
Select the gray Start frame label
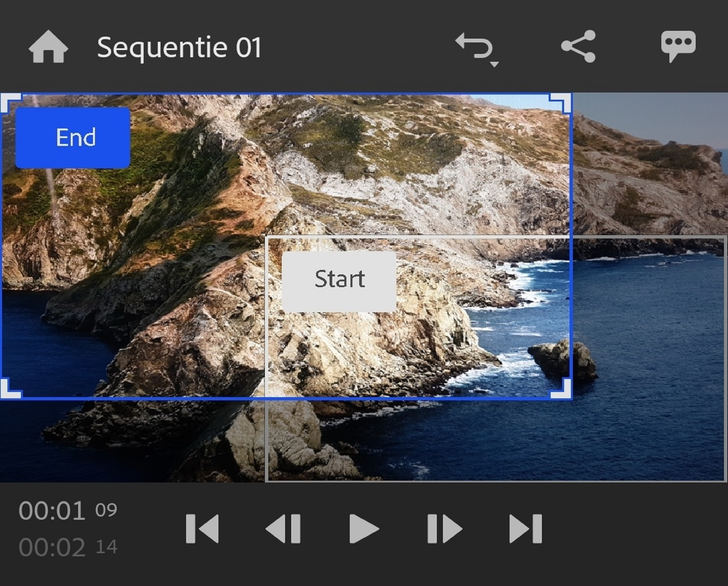tap(339, 281)
